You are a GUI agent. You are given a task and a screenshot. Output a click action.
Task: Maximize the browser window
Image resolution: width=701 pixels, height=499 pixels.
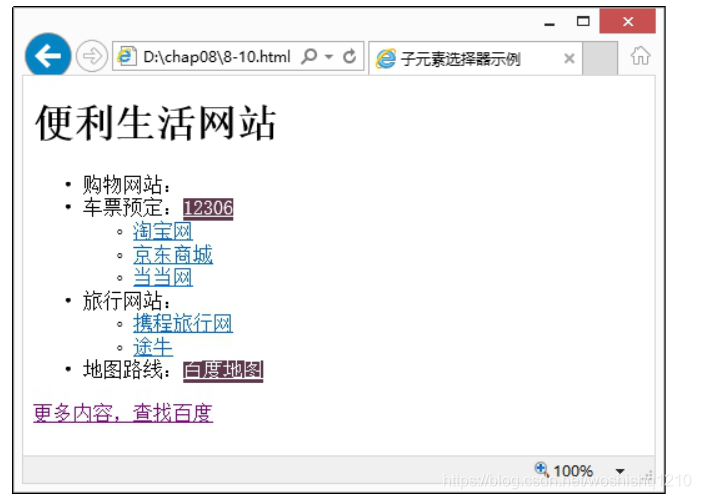(x=583, y=21)
